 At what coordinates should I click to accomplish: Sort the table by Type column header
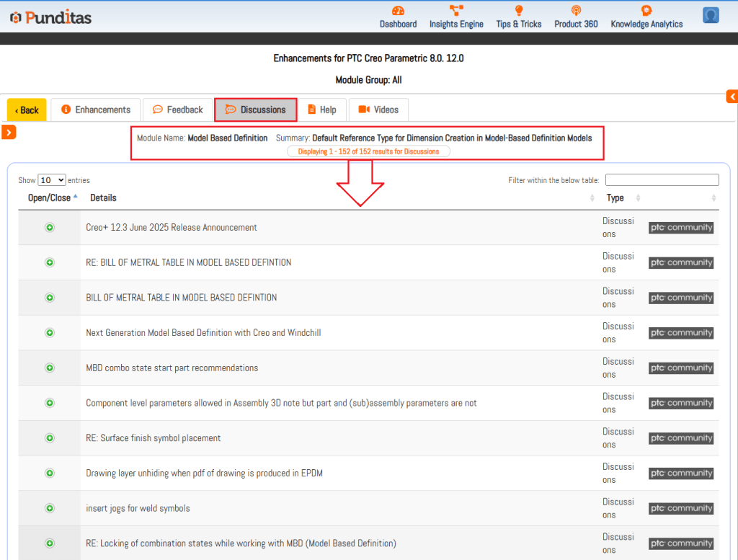pos(615,198)
